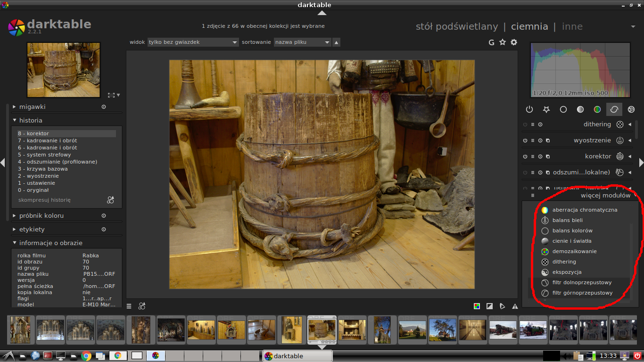Toggle the star overlay icon above the image
Image resolution: width=644 pixels, height=362 pixels.
[x=503, y=42]
